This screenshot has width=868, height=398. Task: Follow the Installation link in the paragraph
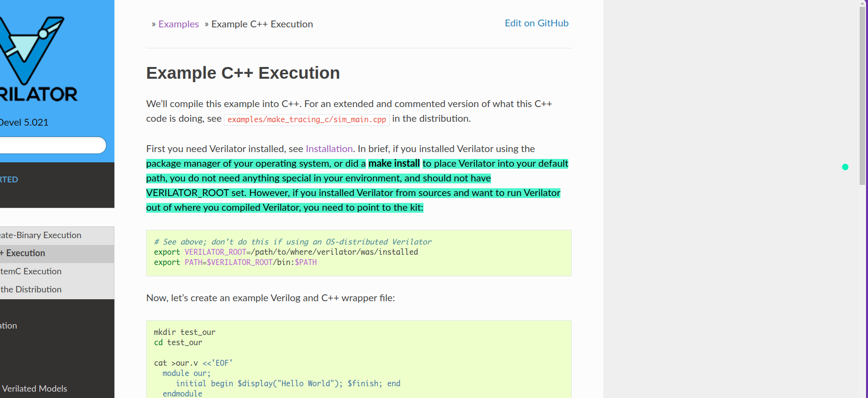tap(329, 149)
